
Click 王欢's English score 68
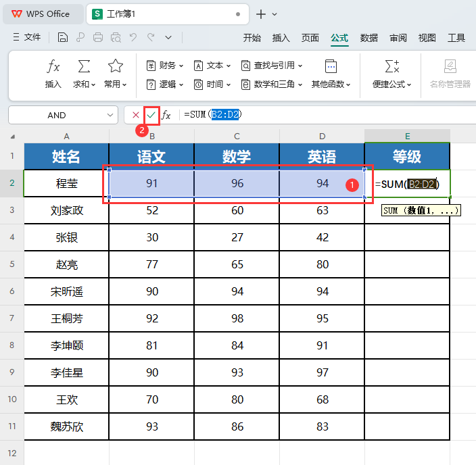pos(322,399)
